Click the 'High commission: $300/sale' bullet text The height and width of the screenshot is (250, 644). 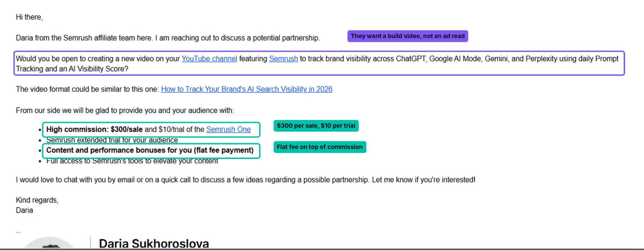94,129
